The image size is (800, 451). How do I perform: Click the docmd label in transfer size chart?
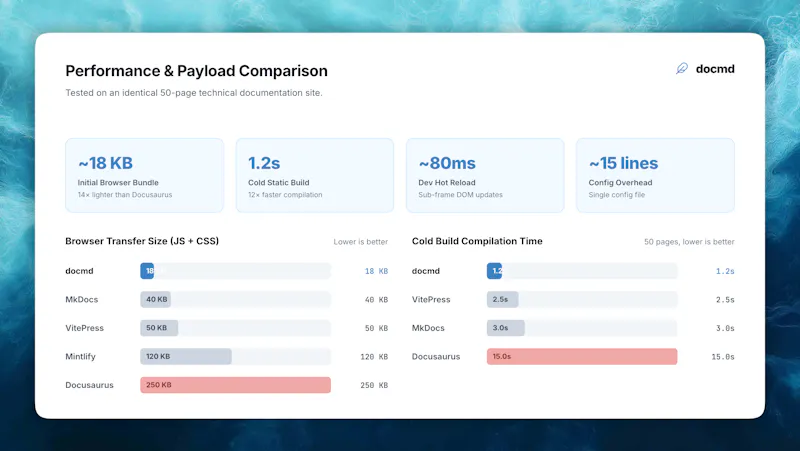point(79,271)
